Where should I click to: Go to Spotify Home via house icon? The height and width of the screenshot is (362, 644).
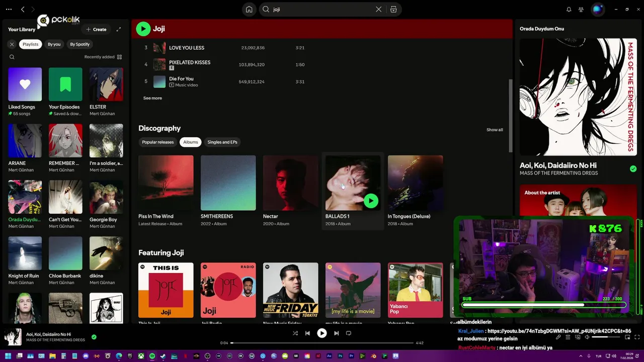(249, 9)
